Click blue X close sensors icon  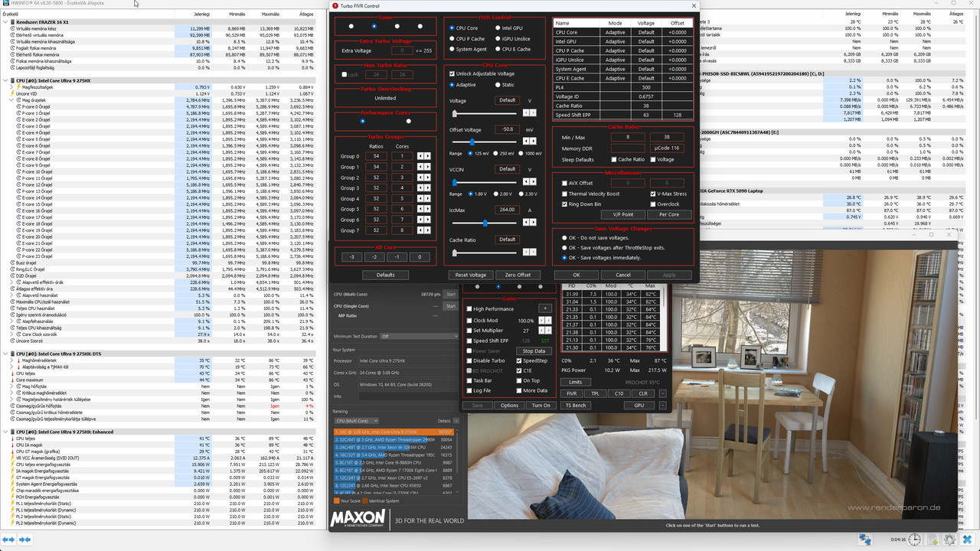[x=968, y=539]
